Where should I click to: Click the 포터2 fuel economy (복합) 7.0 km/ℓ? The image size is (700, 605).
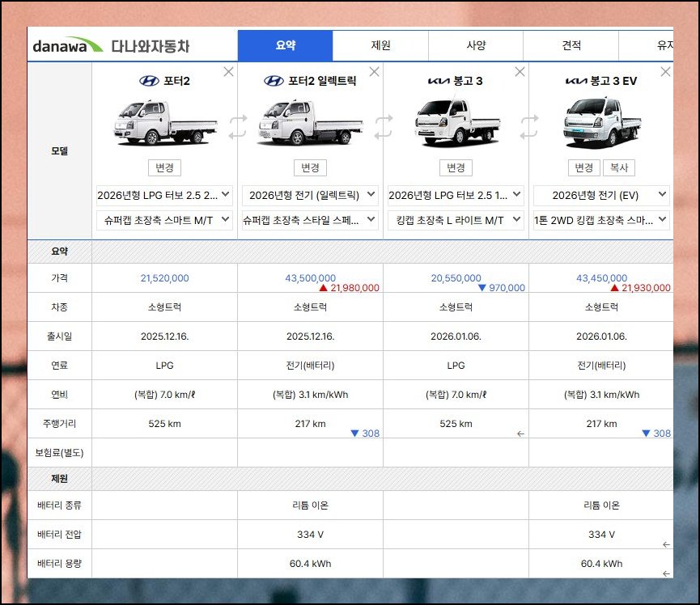click(165, 395)
